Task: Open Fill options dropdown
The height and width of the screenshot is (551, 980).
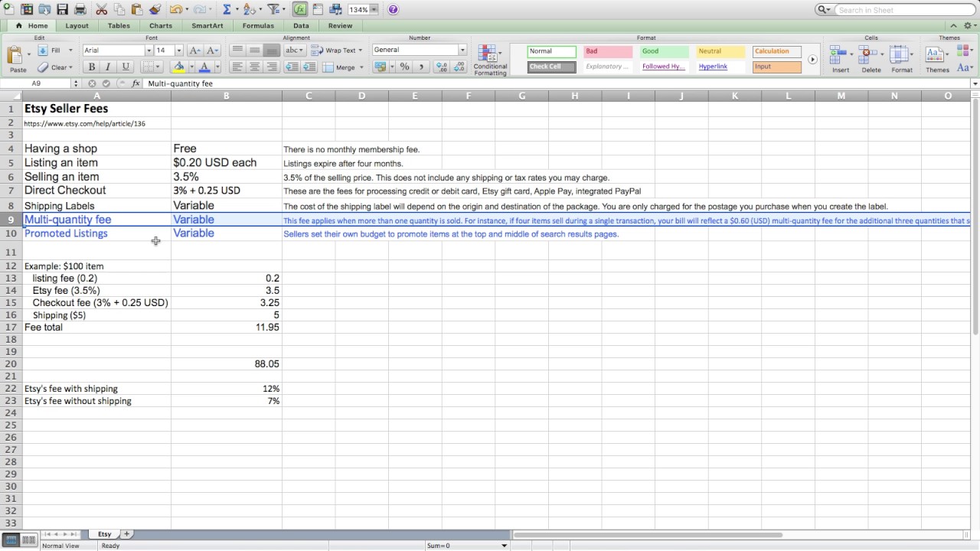Action: [x=70, y=51]
